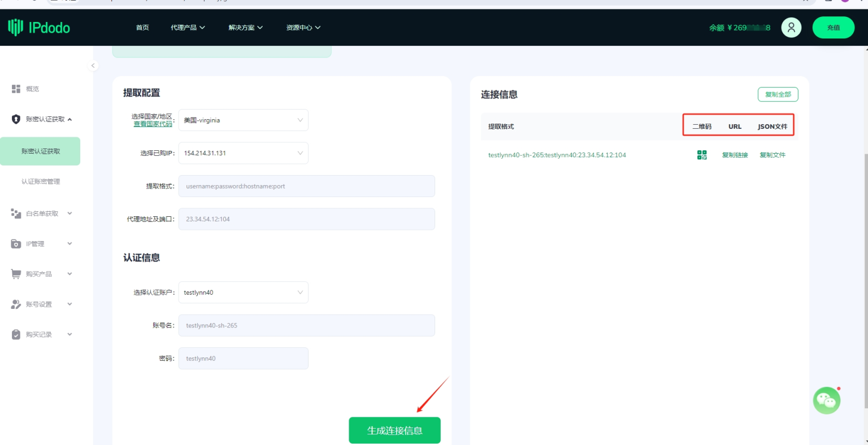Screen dimensions: 868x445
Task: Open the 账号设置 account settings icon
Action: click(15, 304)
